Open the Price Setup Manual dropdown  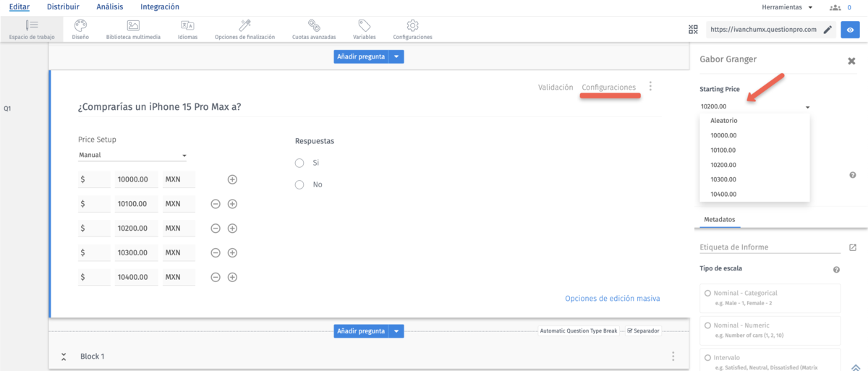(x=132, y=155)
